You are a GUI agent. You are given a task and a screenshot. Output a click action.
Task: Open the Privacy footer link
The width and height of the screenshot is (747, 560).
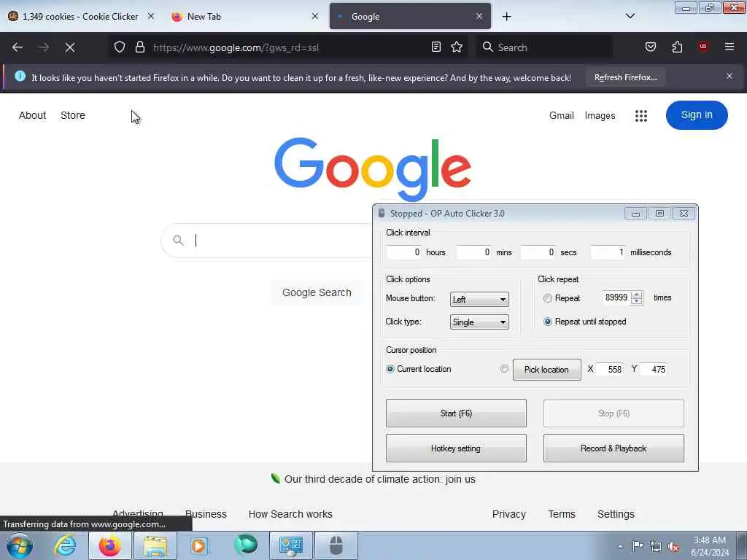[508, 514]
